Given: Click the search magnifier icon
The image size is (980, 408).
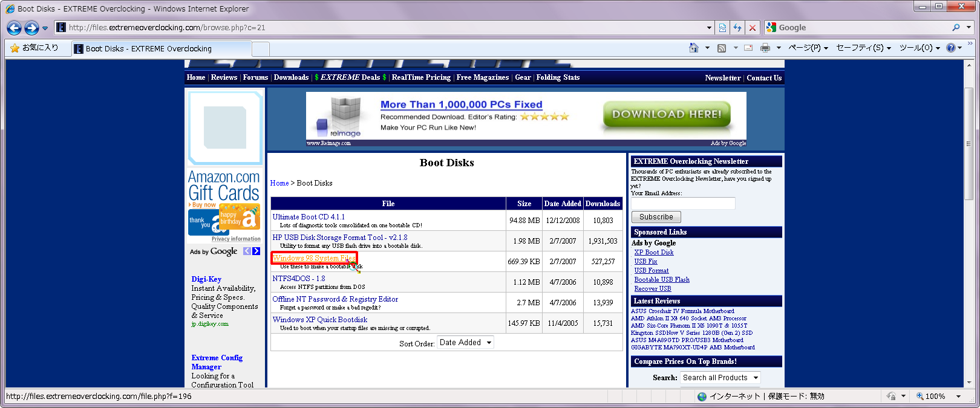Looking at the screenshot, I should click(956, 28).
